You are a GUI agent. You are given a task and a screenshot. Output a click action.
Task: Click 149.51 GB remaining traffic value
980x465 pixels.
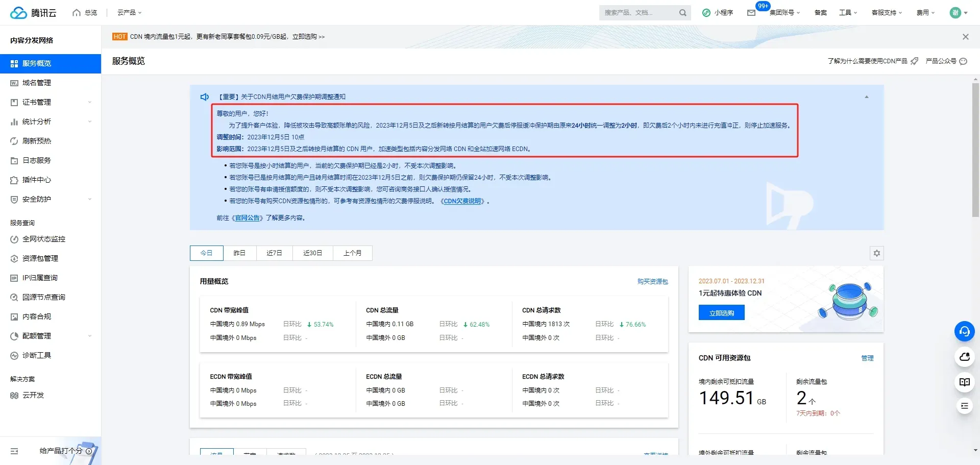click(x=732, y=398)
